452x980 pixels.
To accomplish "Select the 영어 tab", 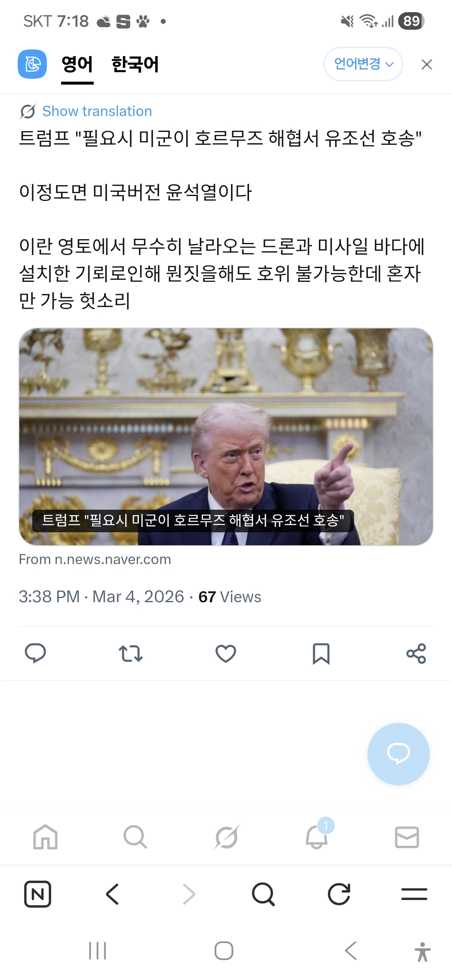I will click(77, 64).
